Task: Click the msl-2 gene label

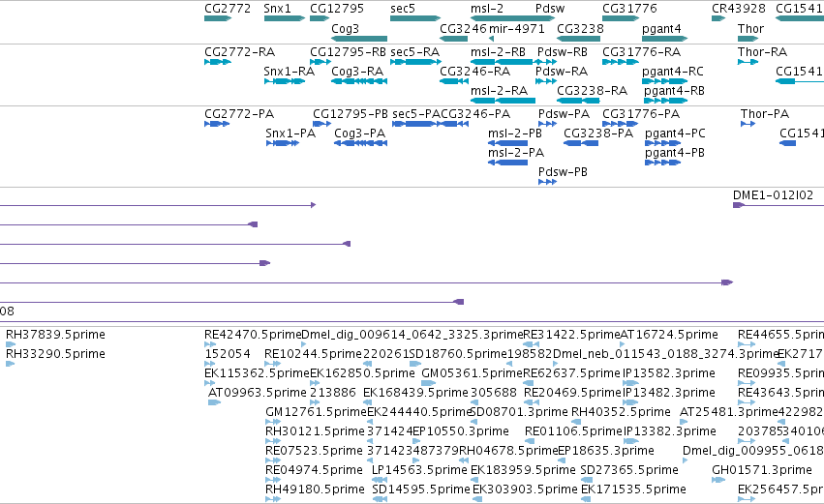Action: point(487,9)
